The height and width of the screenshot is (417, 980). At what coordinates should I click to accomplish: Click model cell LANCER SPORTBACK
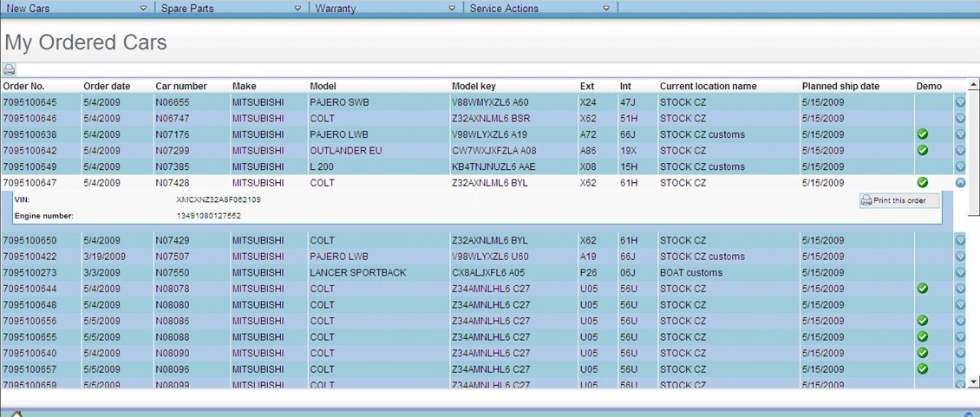click(358, 272)
